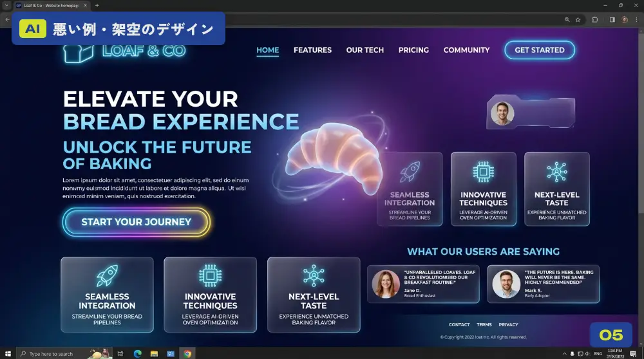
Task: Click the GET STARTED button
Action: coord(540,50)
